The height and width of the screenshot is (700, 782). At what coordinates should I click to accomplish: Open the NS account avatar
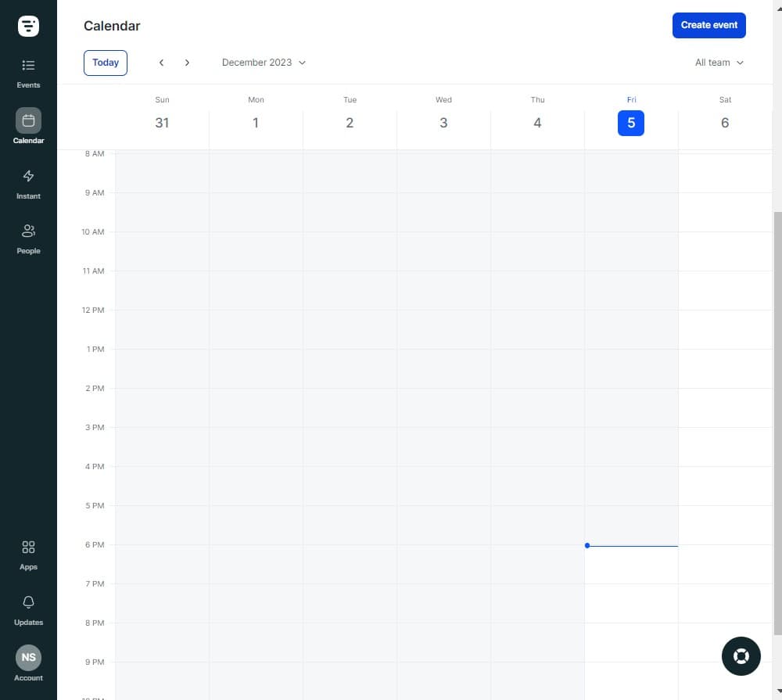(x=28, y=658)
